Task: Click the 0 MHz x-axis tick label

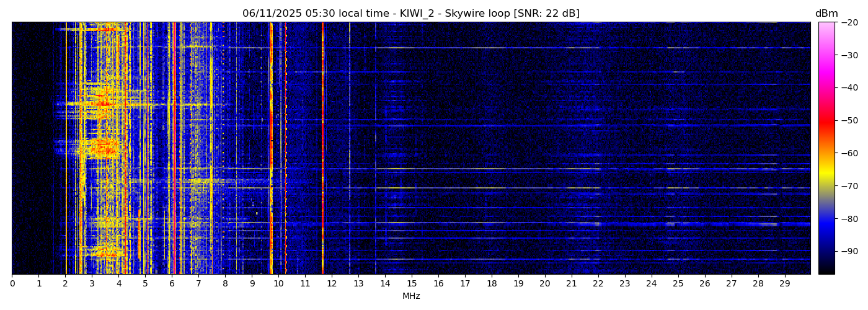Action: tap(12, 283)
